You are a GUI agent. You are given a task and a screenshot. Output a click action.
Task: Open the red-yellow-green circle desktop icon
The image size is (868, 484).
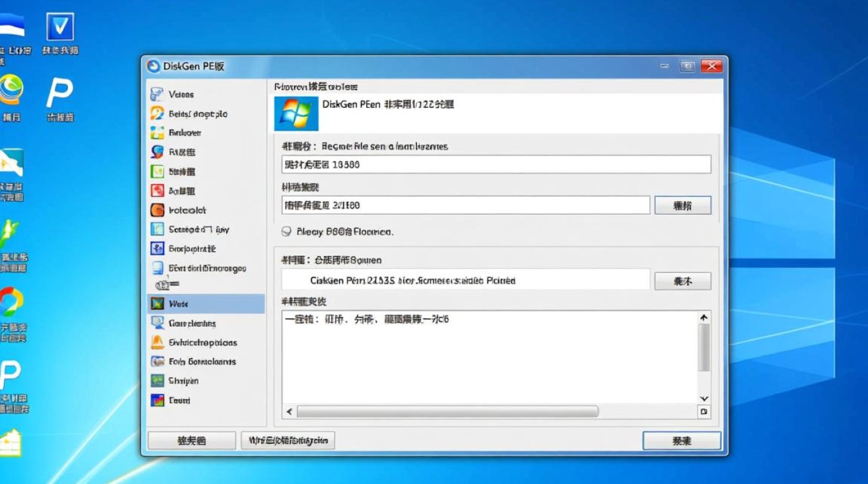pyautogui.click(x=11, y=302)
